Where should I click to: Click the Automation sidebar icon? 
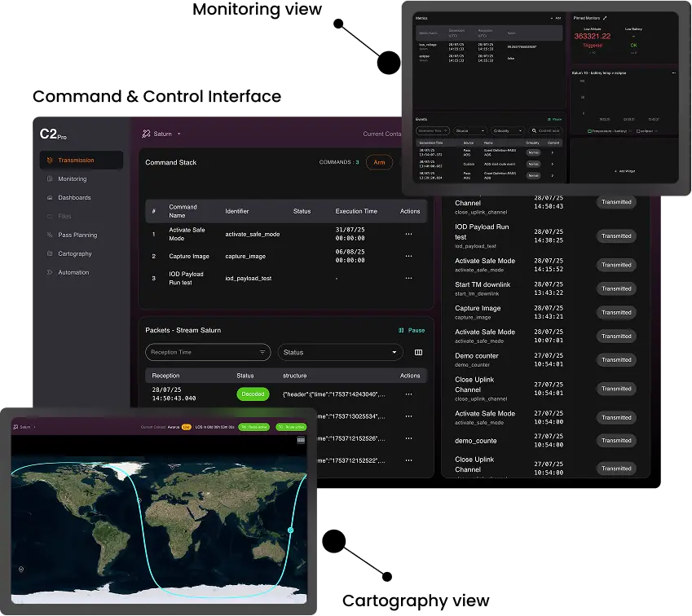[x=51, y=273]
